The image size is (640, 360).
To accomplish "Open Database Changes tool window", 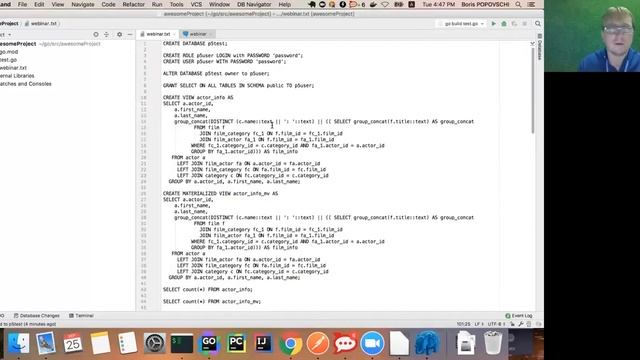I will point(37,316).
